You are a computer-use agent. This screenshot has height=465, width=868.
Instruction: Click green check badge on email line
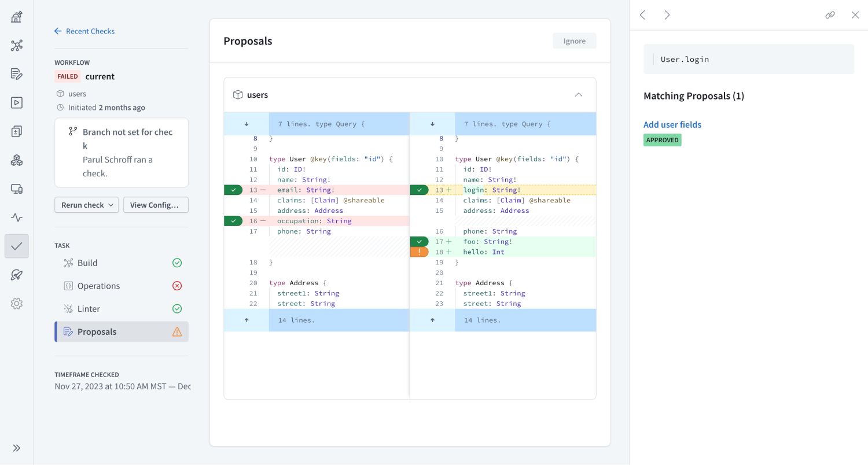pyautogui.click(x=233, y=190)
